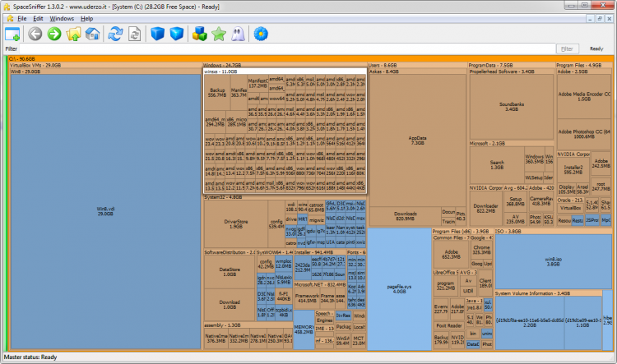This screenshot has width=617, height=364.
Task: Restore the inner child window
Action: click(x=599, y=18)
